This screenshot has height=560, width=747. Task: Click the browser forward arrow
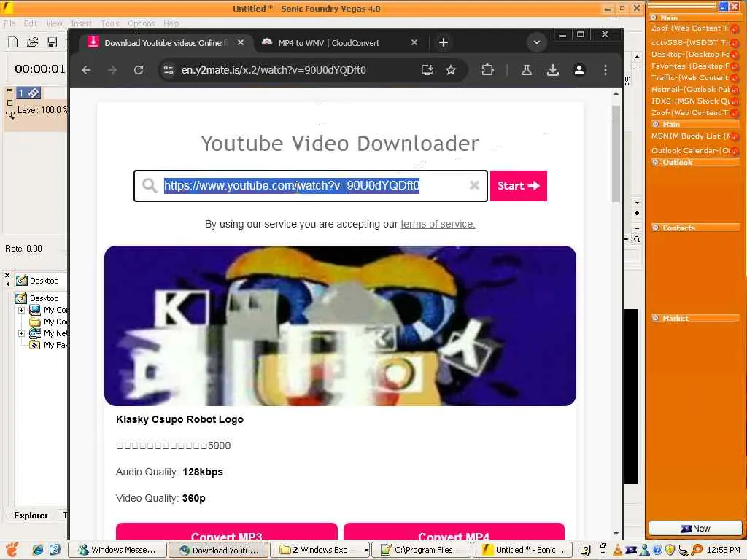pos(112,70)
